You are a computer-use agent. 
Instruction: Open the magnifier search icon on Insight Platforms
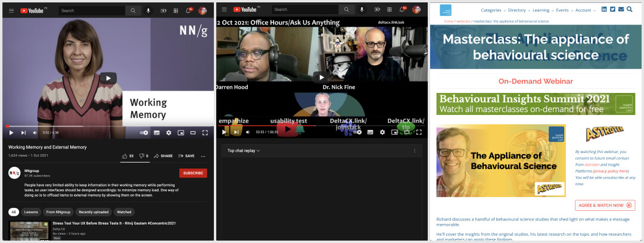coord(630,10)
